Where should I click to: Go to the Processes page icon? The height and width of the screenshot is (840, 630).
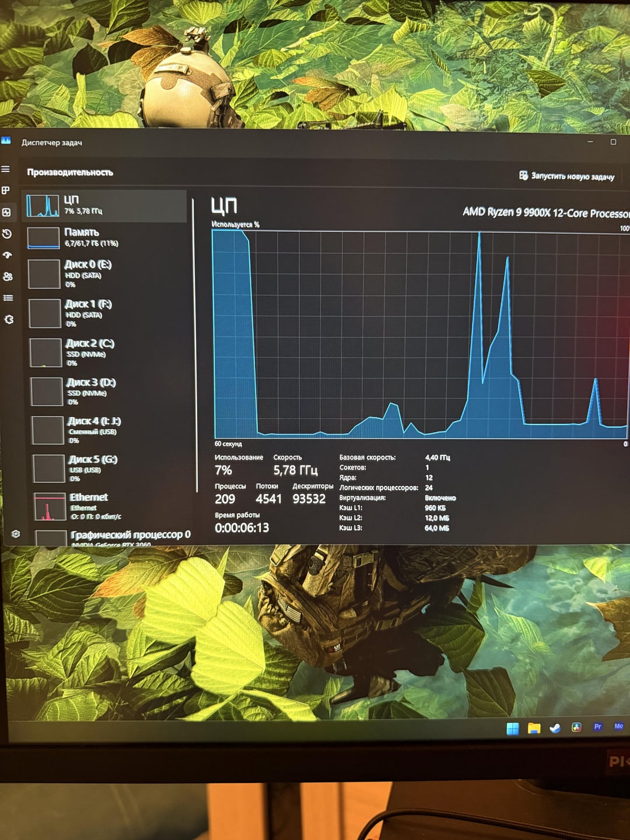[x=6, y=191]
